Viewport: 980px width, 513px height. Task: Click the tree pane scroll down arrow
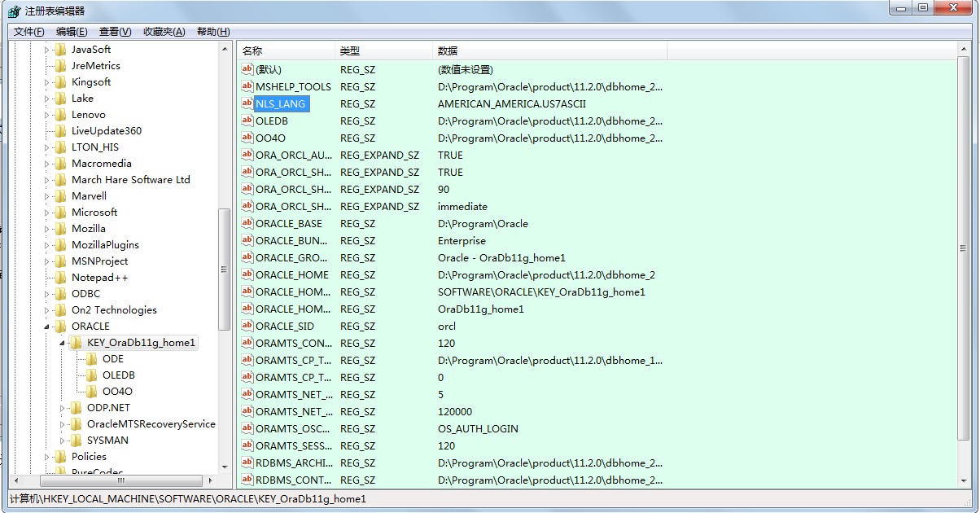[x=225, y=467]
